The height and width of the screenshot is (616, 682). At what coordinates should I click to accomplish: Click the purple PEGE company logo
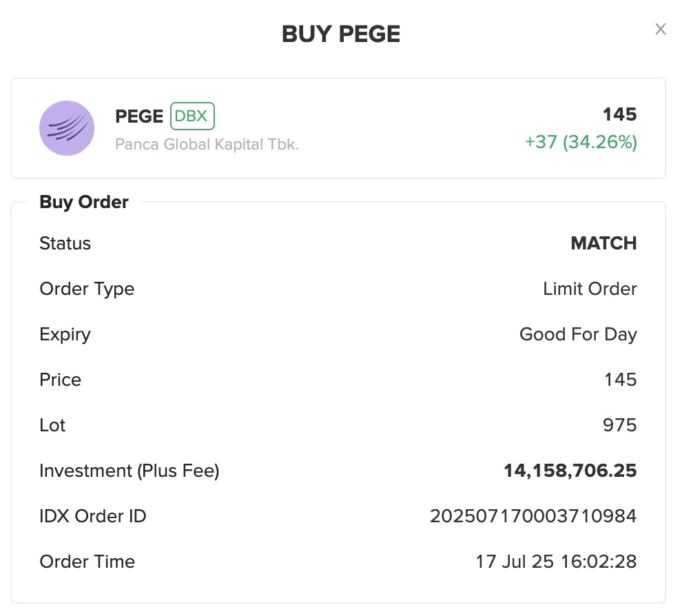67,128
